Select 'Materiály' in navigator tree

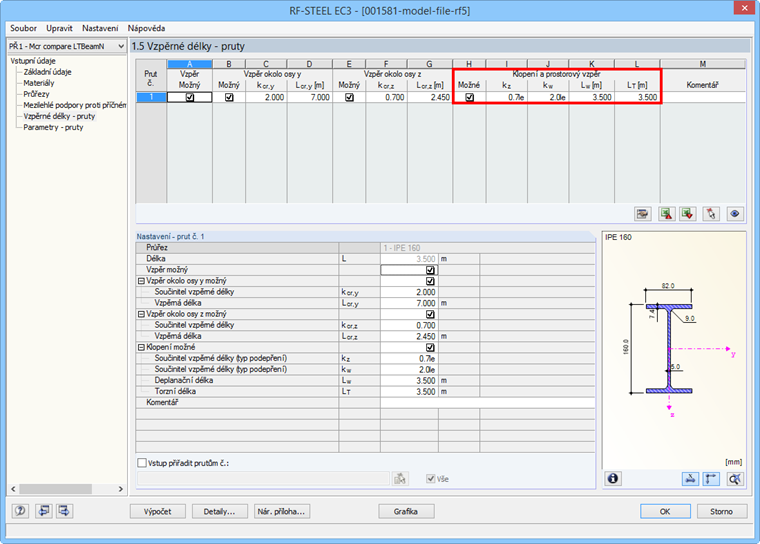[39, 83]
